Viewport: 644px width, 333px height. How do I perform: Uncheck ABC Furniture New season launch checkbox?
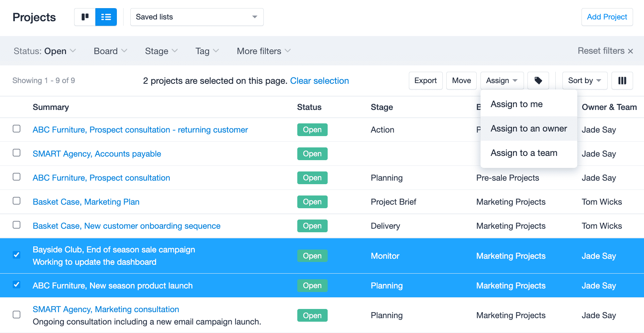click(17, 285)
